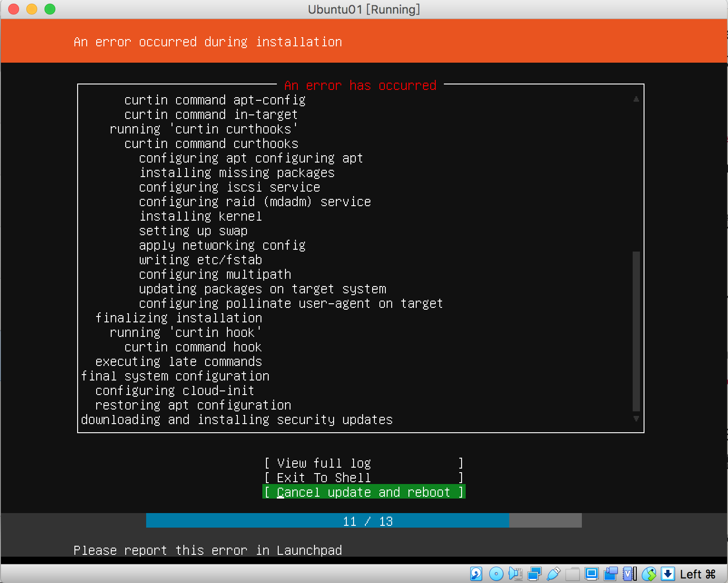728x583 pixels.
Task: Open the network adapters status icon
Action: click(x=535, y=574)
